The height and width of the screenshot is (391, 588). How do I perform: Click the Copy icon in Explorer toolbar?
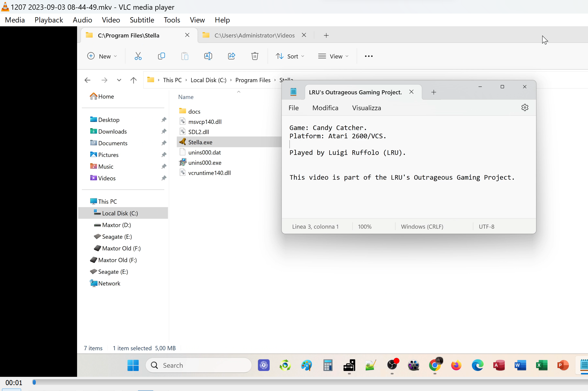coord(161,56)
